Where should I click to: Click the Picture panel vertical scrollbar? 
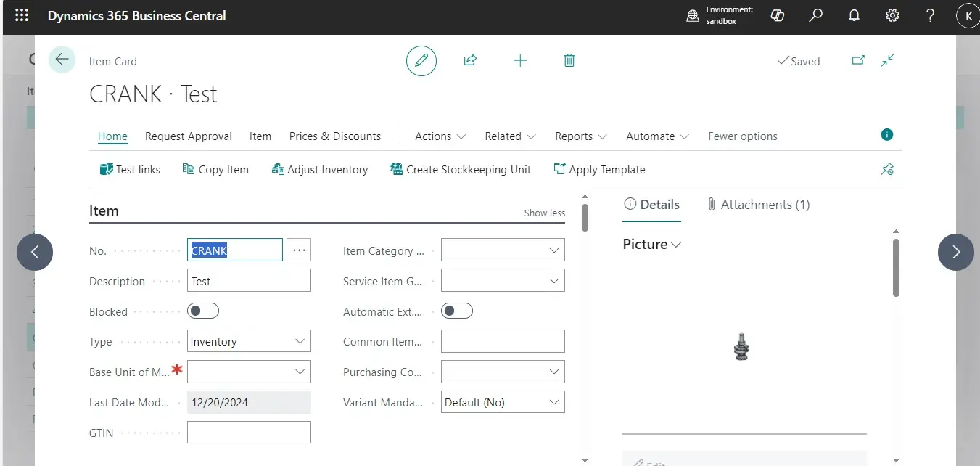[896, 269]
